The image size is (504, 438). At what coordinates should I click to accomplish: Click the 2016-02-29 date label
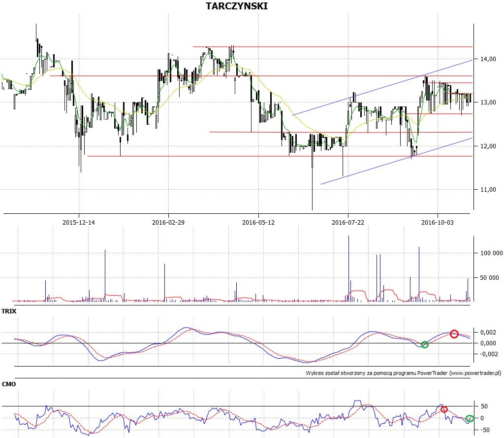point(168,222)
